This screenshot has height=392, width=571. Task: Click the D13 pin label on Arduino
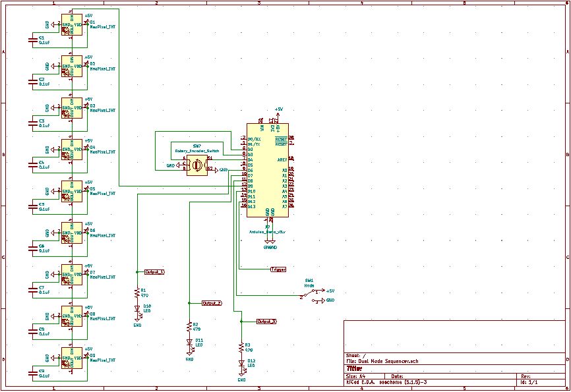click(251, 207)
